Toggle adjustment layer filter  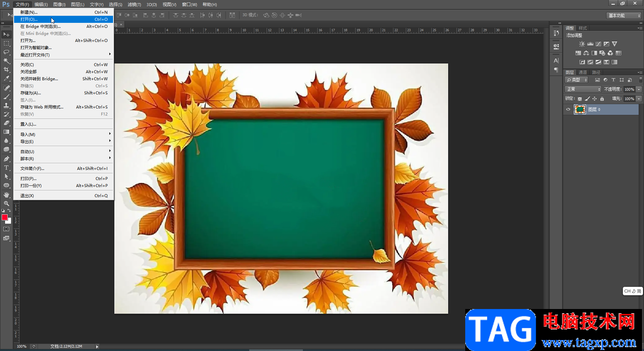pos(605,80)
